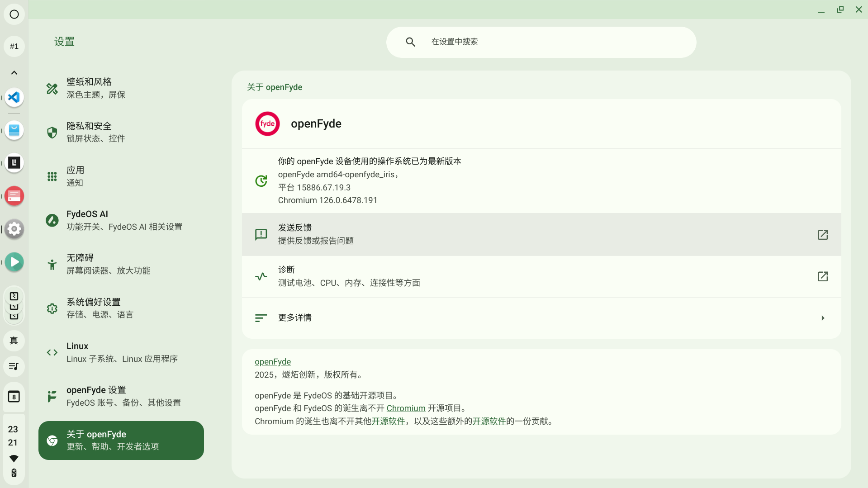
Task: Focus the 在设置中搜索 search field
Action: (x=541, y=42)
